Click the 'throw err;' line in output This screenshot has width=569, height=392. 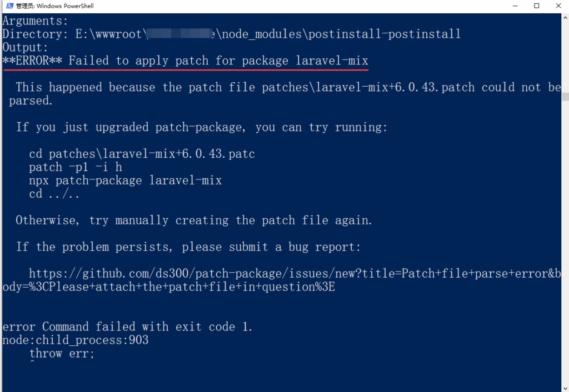pyautogui.click(x=61, y=353)
